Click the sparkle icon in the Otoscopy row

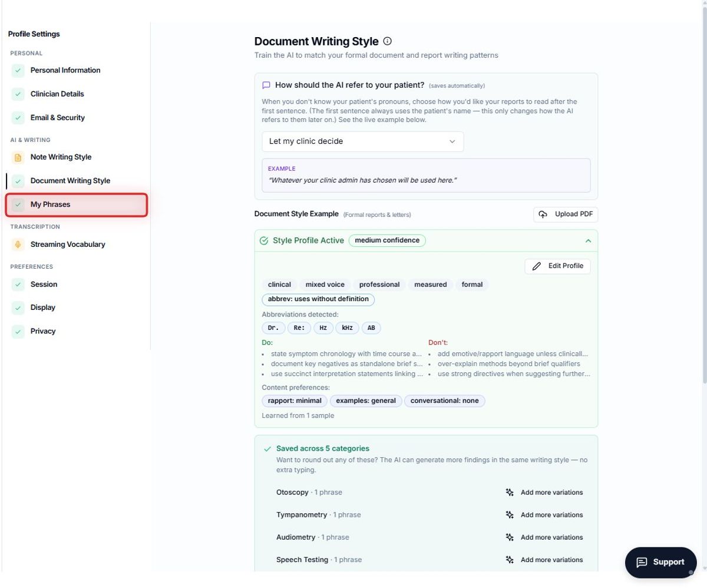point(510,493)
